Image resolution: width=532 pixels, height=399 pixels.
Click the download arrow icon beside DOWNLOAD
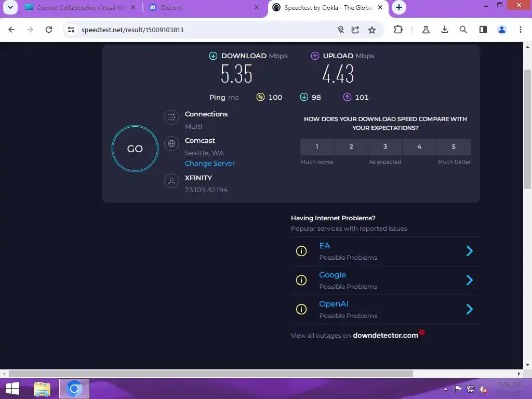(x=213, y=56)
